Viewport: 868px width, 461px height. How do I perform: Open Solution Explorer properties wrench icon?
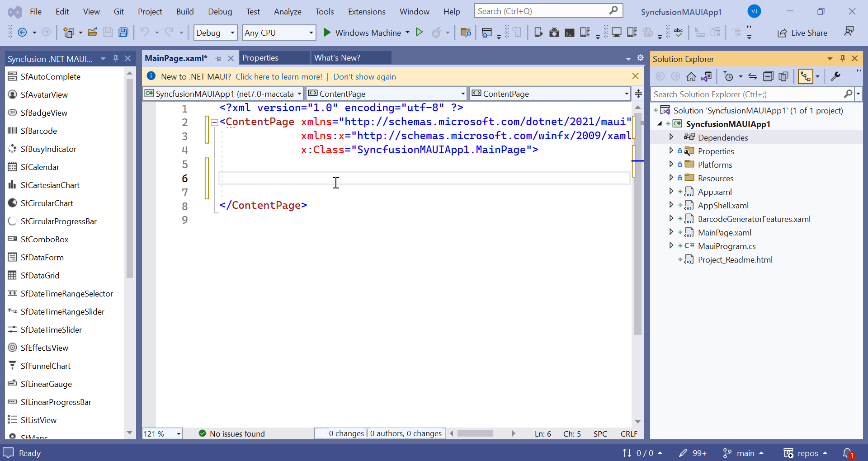[835, 76]
